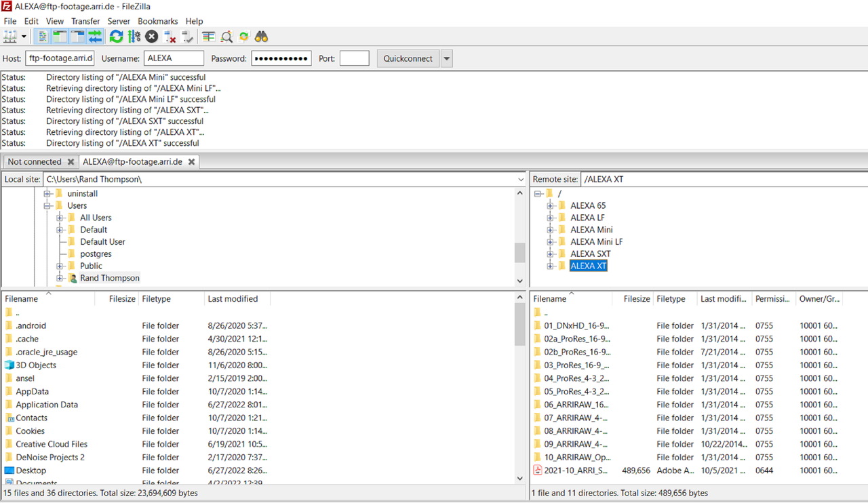This screenshot has height=503, width=868.
Task: Click into the Port input field
Action: click(354, 58)
